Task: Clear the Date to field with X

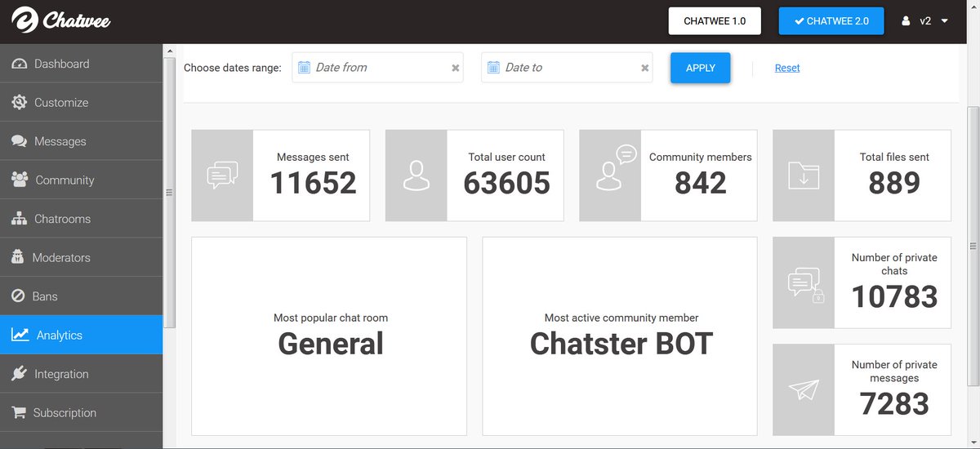Action: tap(645, 68)
